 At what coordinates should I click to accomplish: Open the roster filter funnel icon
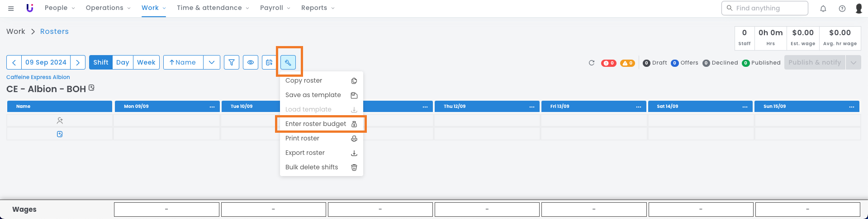232,62
